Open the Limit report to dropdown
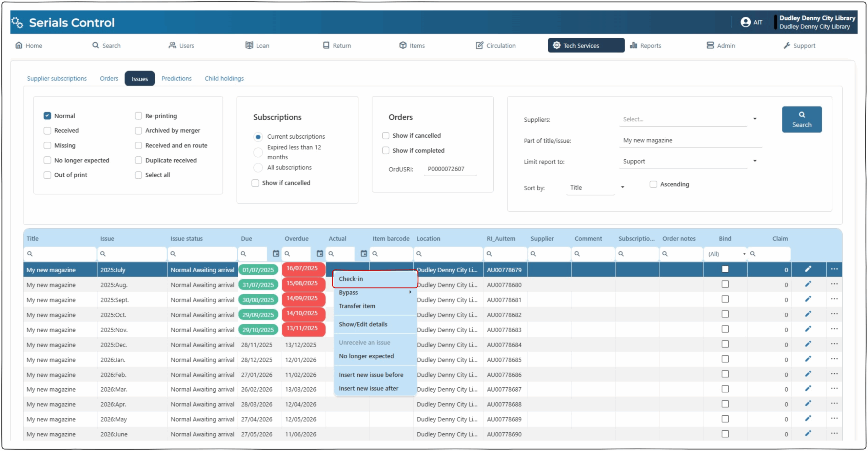The image size is (868, 451). (x=755, y=161)
